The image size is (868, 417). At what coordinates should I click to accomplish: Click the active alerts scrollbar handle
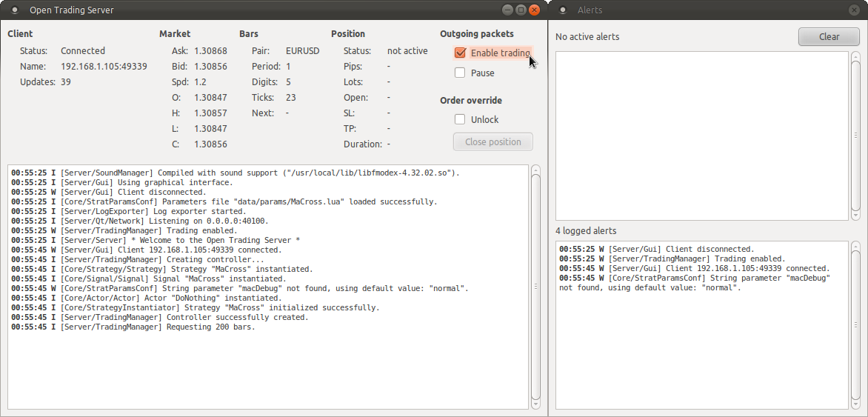[855, 136]
